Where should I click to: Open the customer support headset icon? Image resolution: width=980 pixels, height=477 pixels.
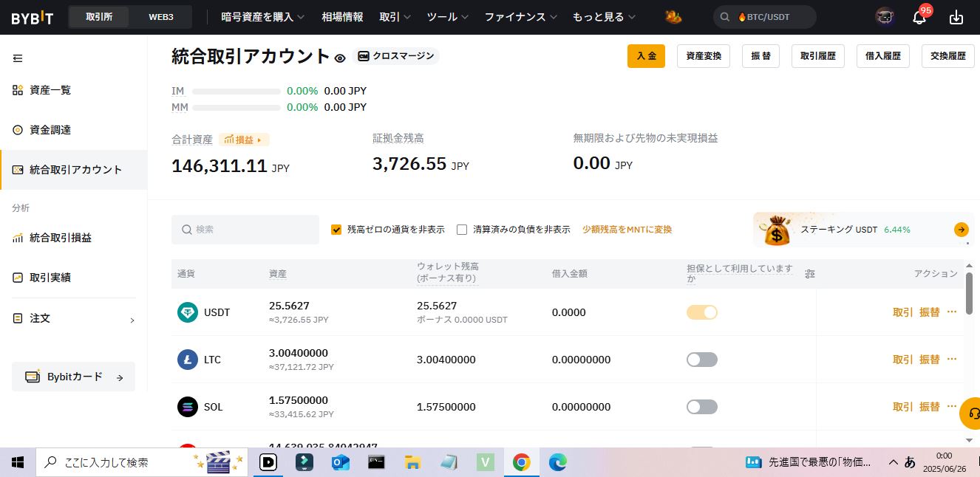point(974,413)
